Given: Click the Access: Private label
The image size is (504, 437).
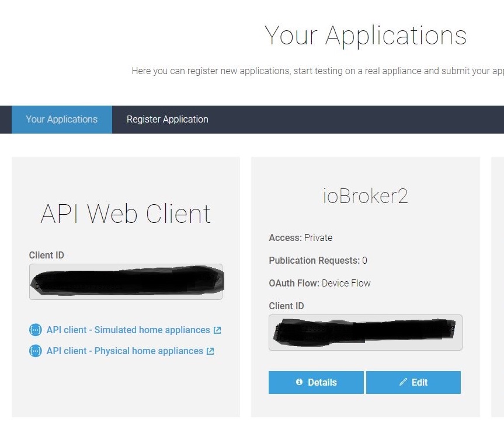Looking at the screenshot, I should (x=300, y=237).
